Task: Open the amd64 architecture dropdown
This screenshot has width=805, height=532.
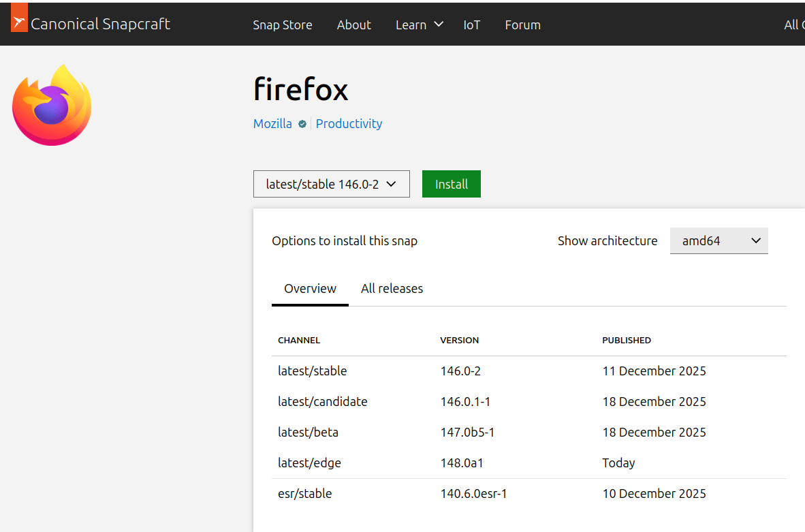Action: [719, 240]
